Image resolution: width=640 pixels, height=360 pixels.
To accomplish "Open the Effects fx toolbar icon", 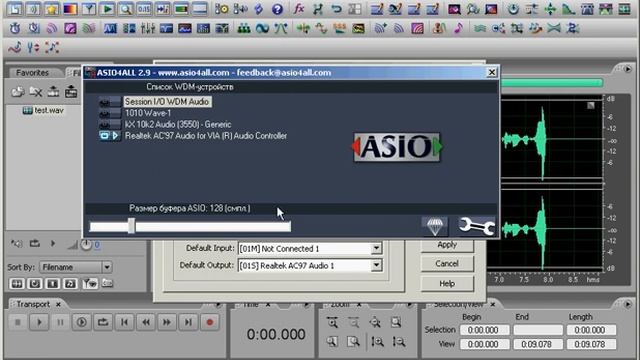I will click(x=299, y=9).
